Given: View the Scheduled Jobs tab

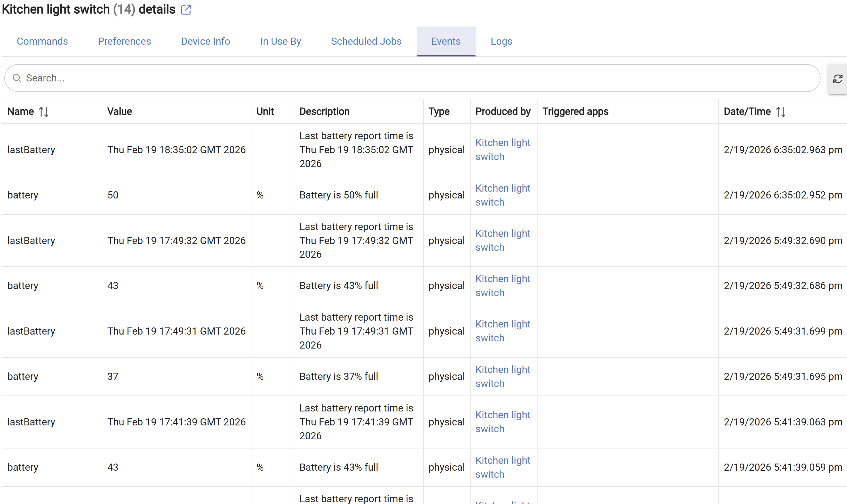Looking at the screenshot, I should pyautogui.click(x=366, y=41).
